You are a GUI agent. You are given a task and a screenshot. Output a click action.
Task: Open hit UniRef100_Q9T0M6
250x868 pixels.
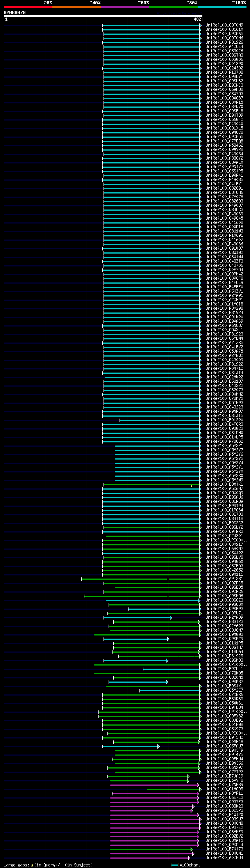point(224,38)
